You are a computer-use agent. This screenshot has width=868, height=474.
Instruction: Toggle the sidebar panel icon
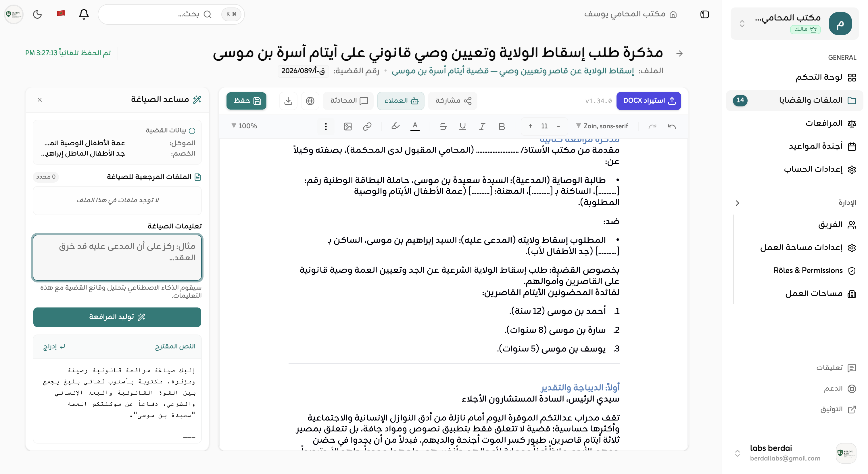tap(704, 14)
